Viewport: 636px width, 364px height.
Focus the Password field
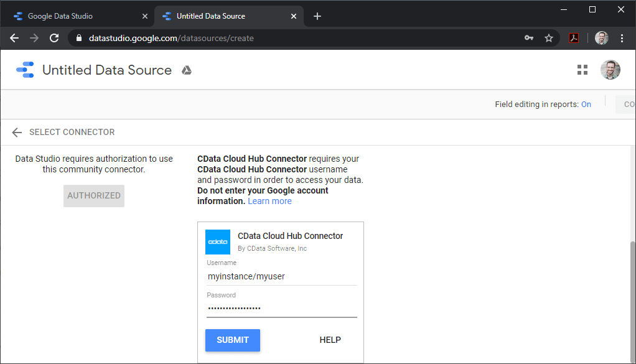click(x=281, y=308)
